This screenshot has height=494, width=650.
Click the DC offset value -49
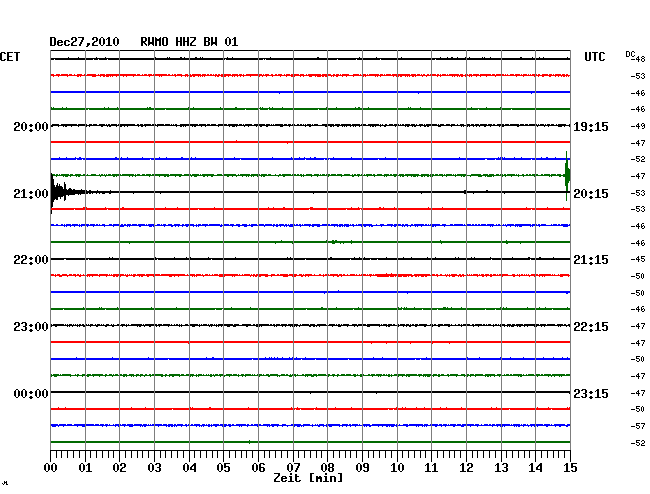coord(638,126)
